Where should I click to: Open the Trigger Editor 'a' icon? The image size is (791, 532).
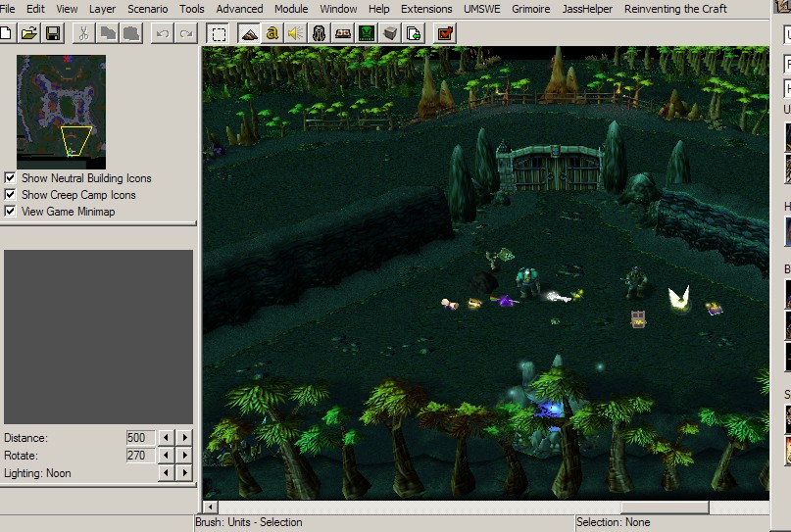coord(272,33)
